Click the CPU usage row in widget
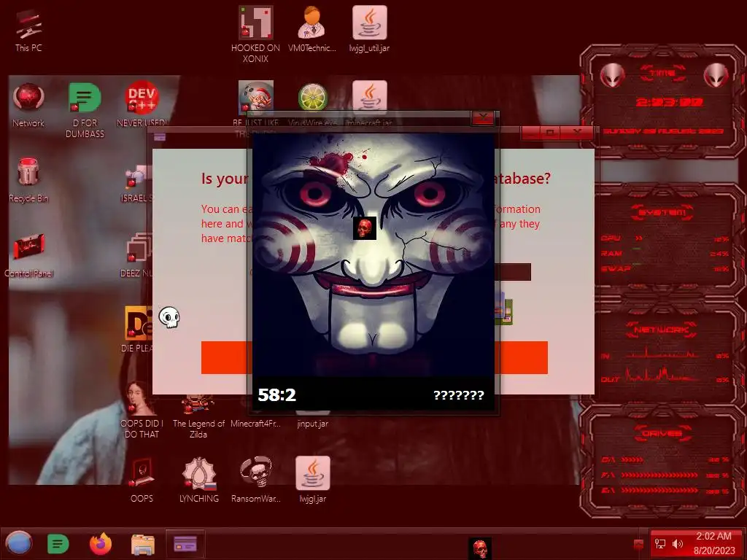The width and height of the screenshot is (747, 560). click(665, 238)
